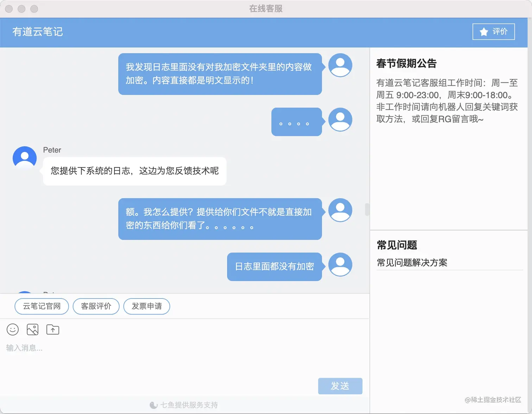Viewport: 532px width, 414px height.
Task: Click user avatar beside the dots-only message
Action: click(340, 119)
